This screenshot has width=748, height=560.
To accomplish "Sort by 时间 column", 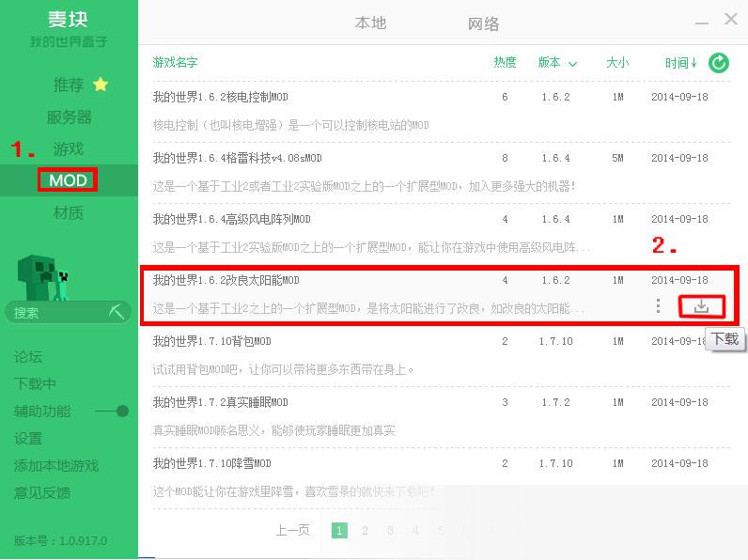I will [680, 63].
